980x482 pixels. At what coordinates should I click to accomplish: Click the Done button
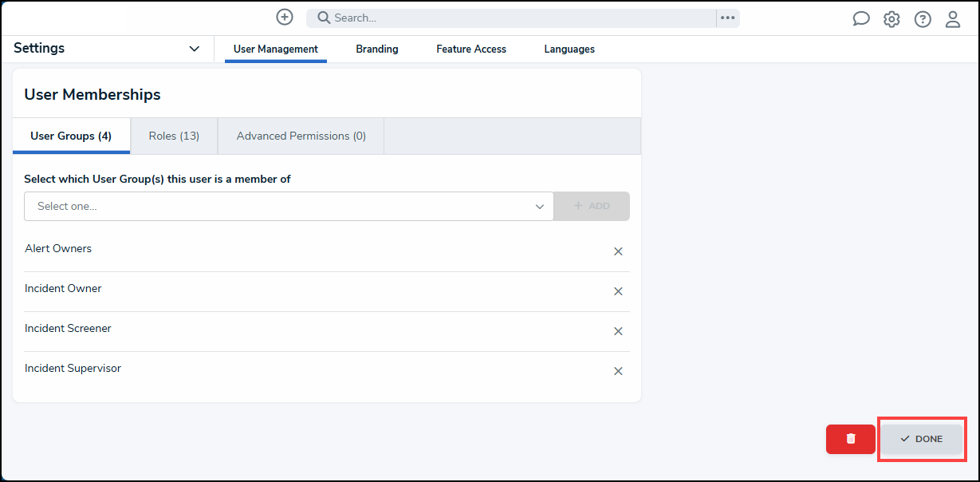921,439
